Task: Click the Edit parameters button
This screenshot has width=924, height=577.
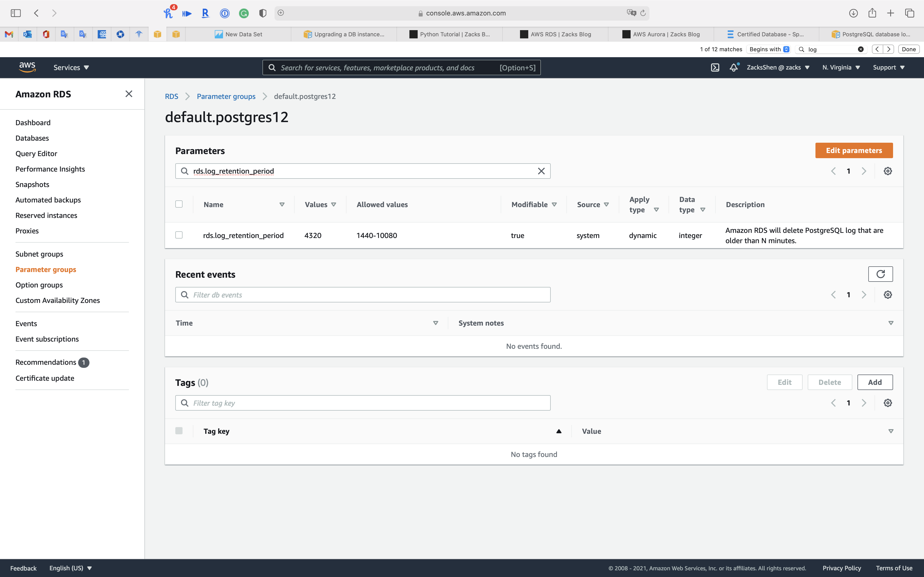Action: tap(854, 150)
